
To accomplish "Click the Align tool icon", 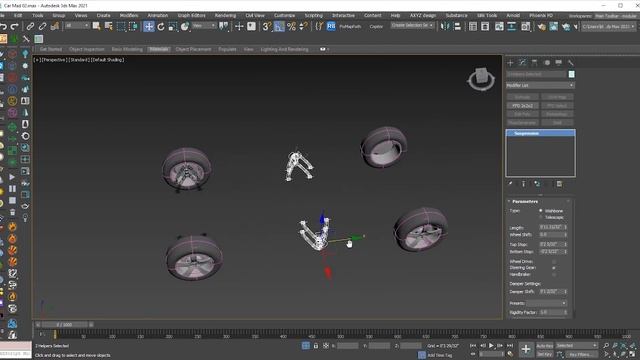I will (458, 27).
